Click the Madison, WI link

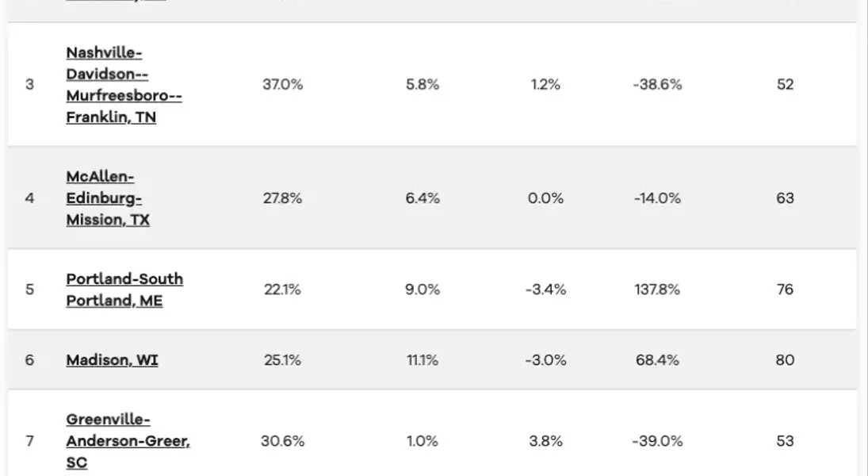[x=112, y=360]
